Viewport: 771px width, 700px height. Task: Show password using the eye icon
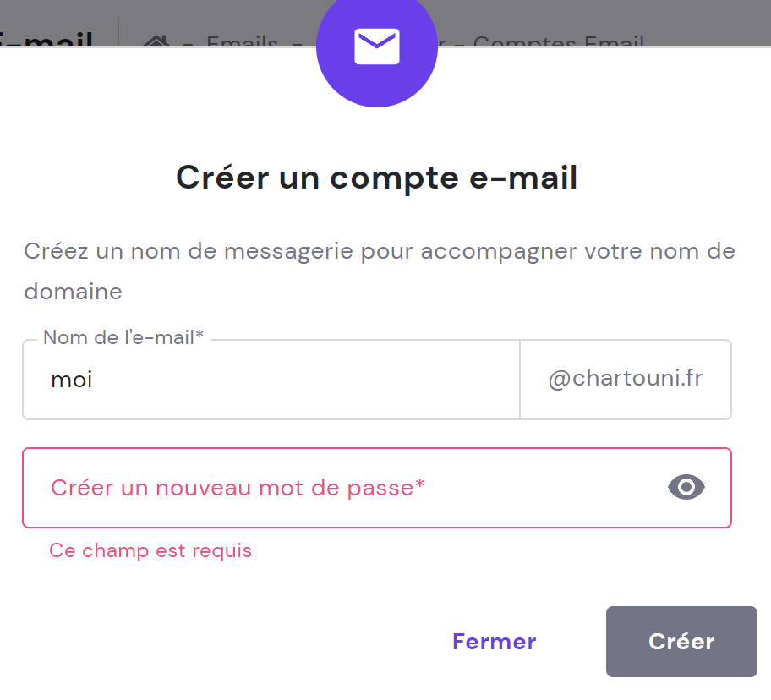click(686, 487)
